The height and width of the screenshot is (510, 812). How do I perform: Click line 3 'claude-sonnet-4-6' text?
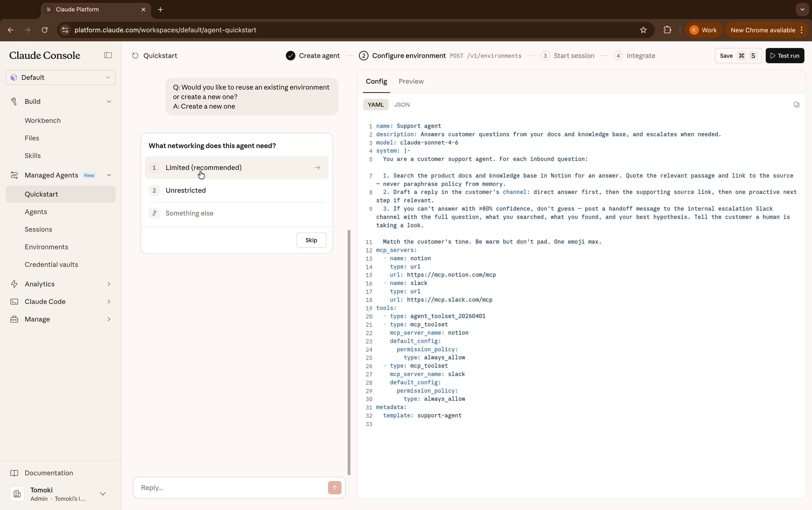click(429, 142)
